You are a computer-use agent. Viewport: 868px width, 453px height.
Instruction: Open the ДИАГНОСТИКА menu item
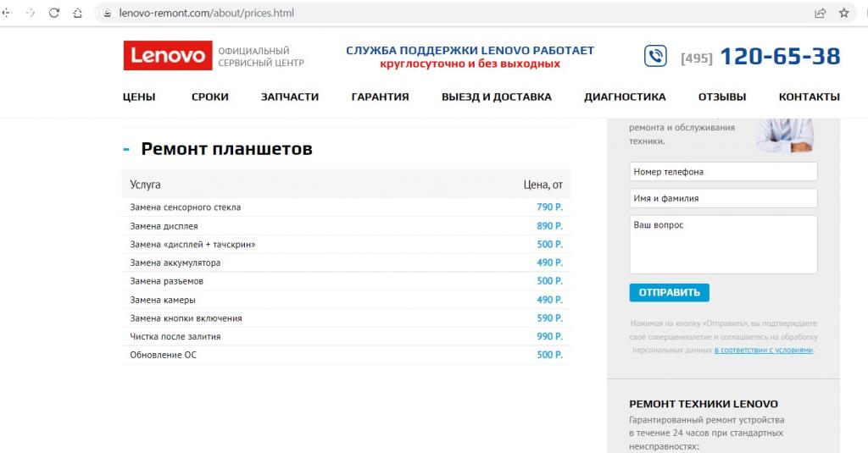[x=625, y=97]
